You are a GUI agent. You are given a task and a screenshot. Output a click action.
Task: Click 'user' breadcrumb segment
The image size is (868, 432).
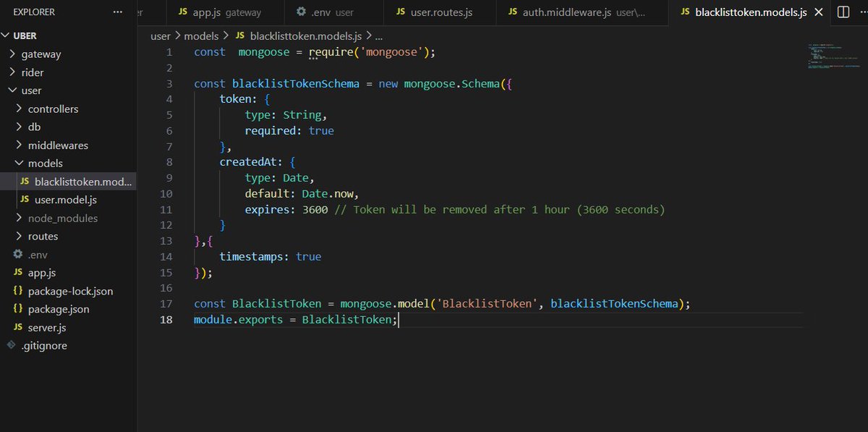pos(160,36)
